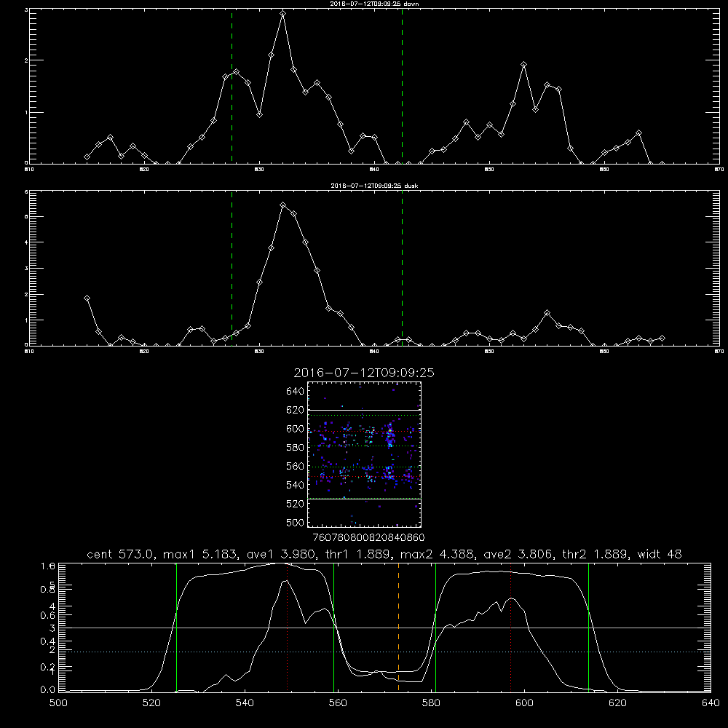Click the '500' y-axis label of the image panel

296,523
